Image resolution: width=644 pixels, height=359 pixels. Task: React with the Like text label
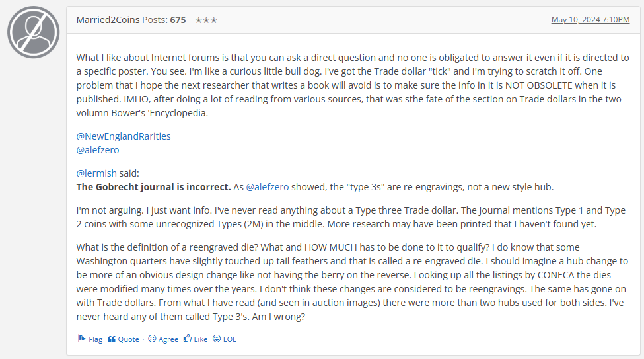pyautogui.click(x=200, y=339)
